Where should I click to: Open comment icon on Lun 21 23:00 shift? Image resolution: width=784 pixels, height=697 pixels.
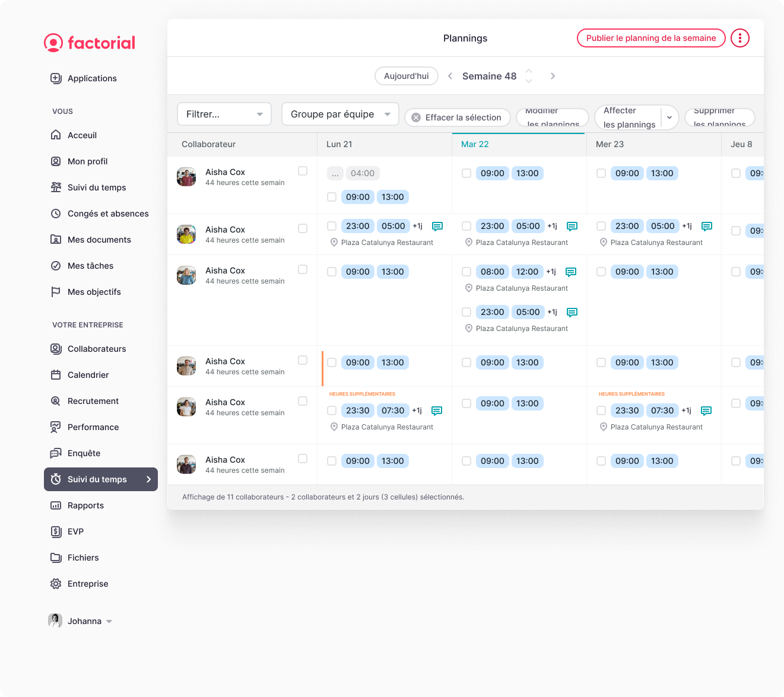(437, 226)
